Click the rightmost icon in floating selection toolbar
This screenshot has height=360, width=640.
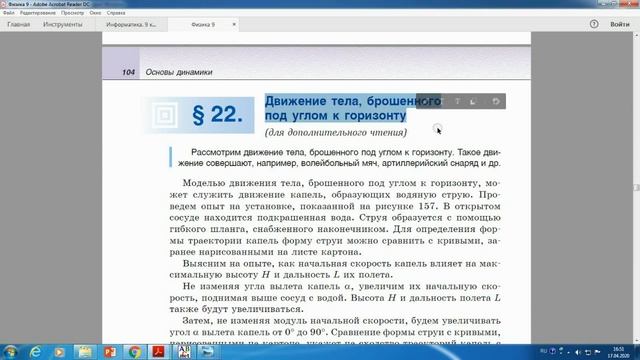[x=496, y=101]
